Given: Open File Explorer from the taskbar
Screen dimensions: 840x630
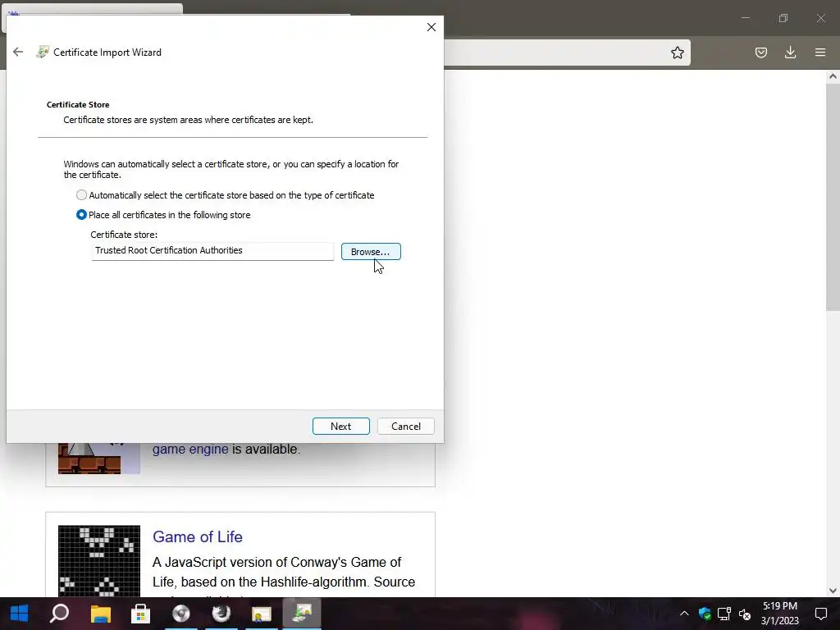Looking at the screenshot, I should click(x=100, y=614).
